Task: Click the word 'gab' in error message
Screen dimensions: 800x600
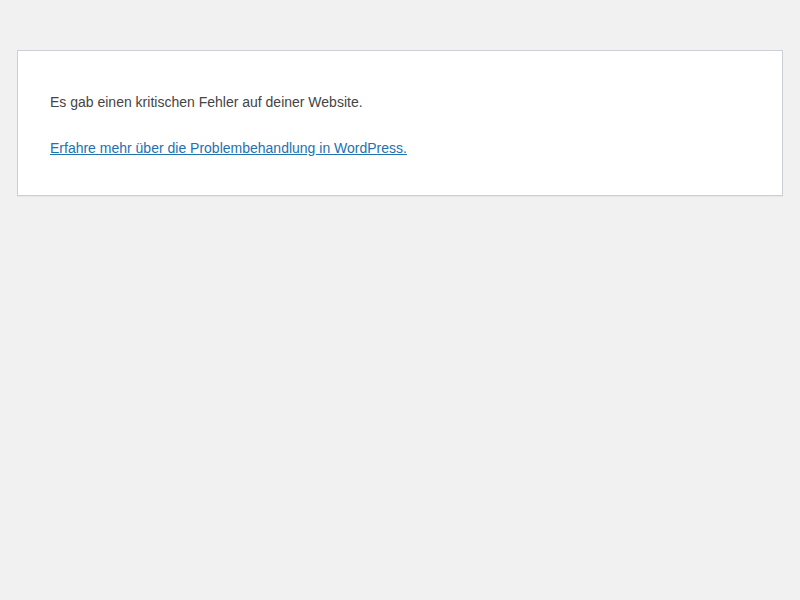Action: pos(82,102)
